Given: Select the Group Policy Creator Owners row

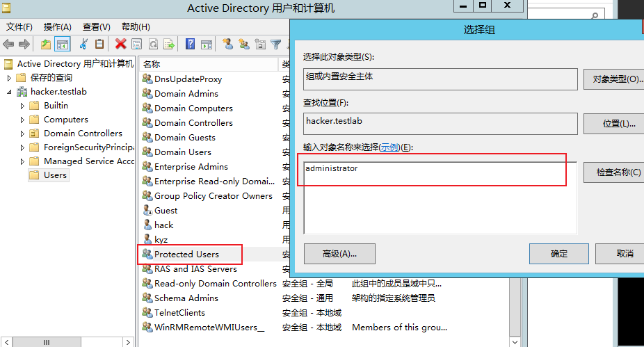Looking at the screenshot, I should click(x=214, y=196).
